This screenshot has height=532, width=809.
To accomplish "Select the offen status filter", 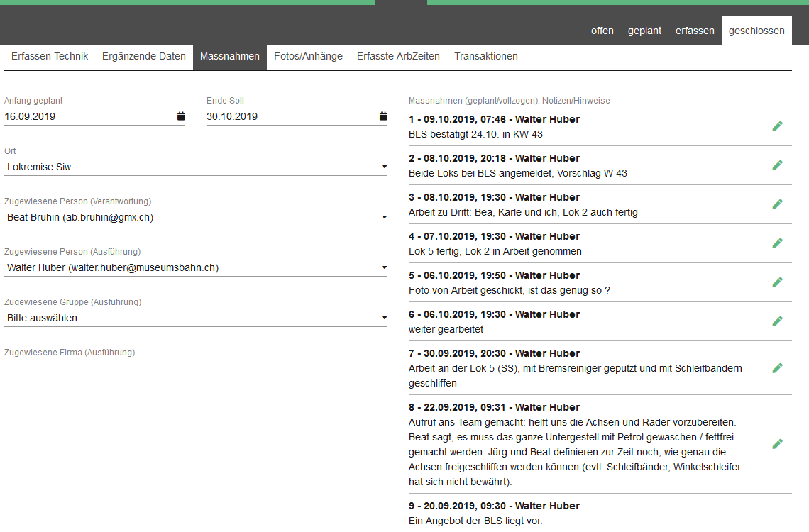I will tap(602, 31).
